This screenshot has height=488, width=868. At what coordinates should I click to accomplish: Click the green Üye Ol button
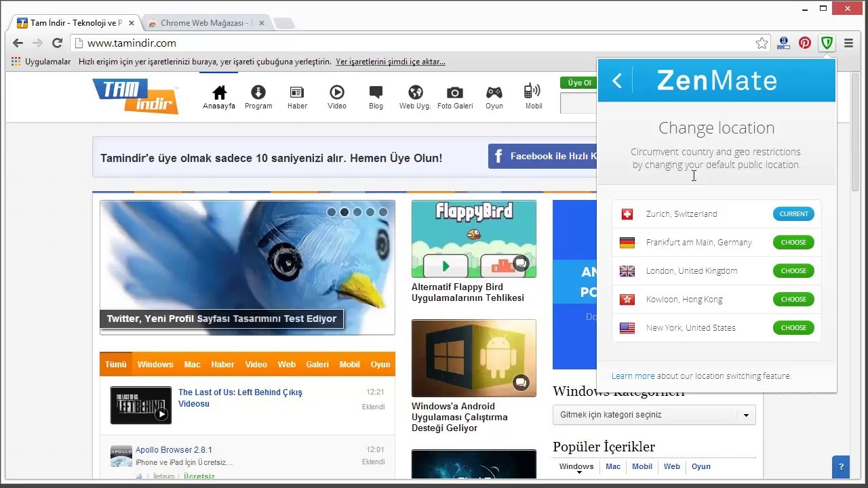pyautogui.click(x=579, y=83)
